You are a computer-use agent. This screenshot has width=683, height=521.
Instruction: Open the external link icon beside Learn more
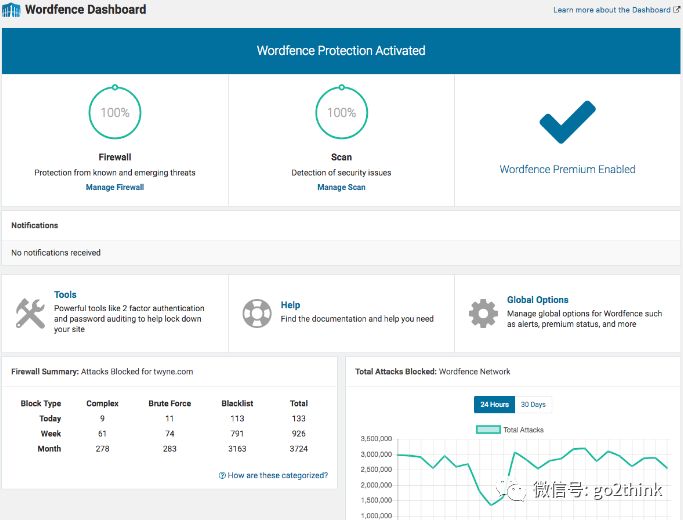(x=676, y=9)
